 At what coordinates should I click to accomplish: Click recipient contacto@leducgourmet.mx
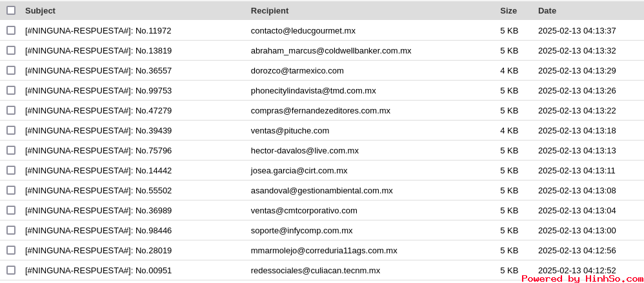click(303, 31)
